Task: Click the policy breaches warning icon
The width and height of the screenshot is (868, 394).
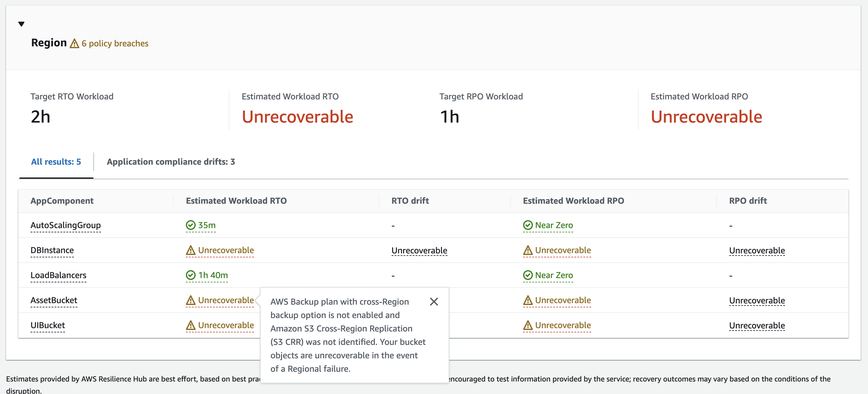Action: [x=74, y=44]
